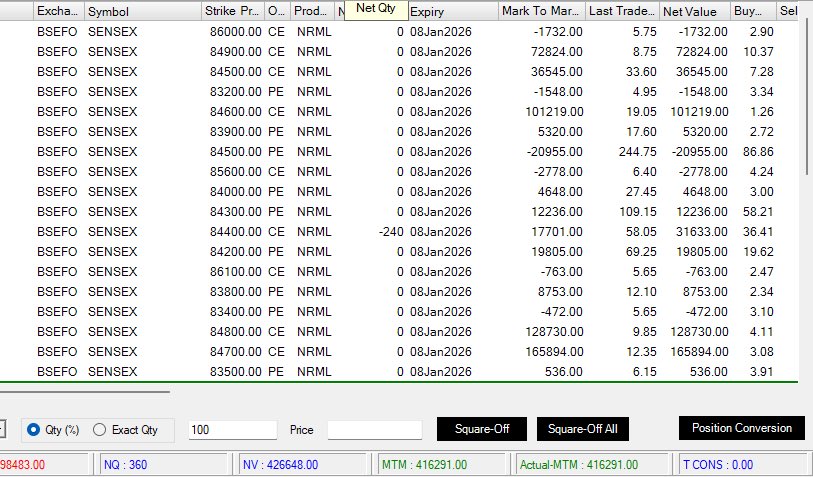Image resolution: width=813 pixels, height=477 pixels.
Task: Click the Net Qty tooltip label
Action: [376, 9]
